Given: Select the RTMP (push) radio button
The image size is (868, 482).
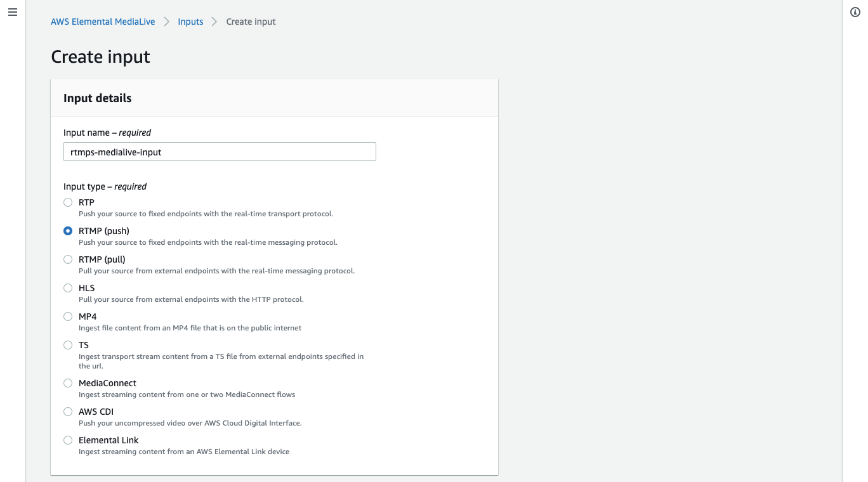Looking at the screenshot, I should [68, 231].
